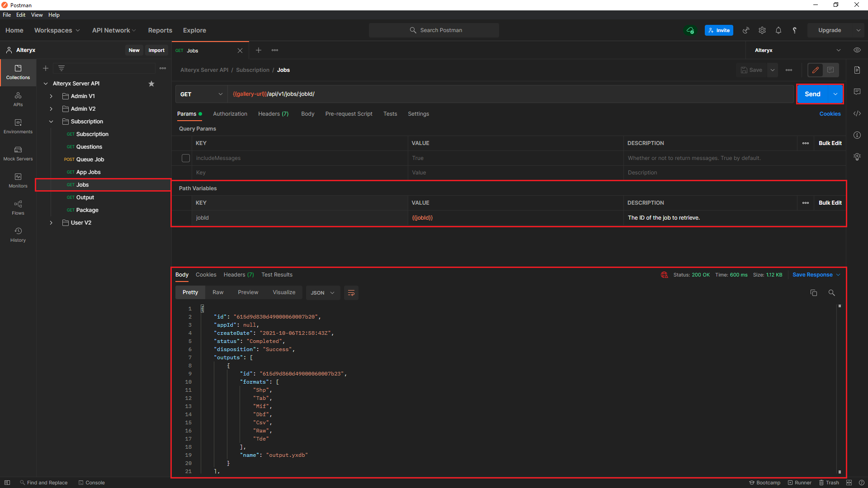Open the Monitors panel
The height and width of the screenshot is (488, 868).
18,180
